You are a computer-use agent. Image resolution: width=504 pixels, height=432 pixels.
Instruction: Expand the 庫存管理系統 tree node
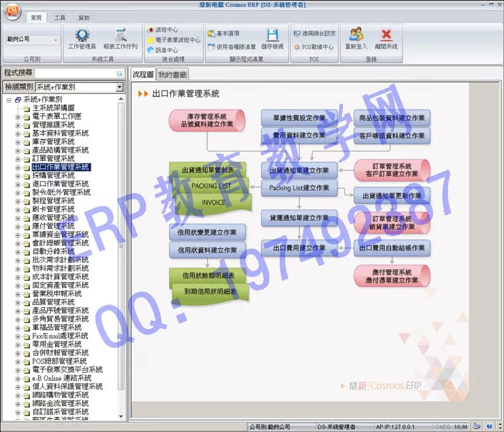18,142
